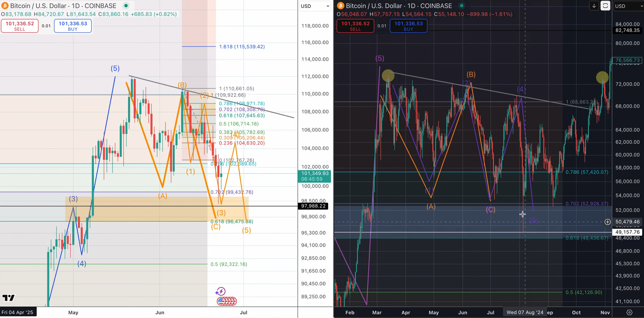Click the Fri 04 Apr '25 date label
The image size is (644, 318).
pos(17,312)
